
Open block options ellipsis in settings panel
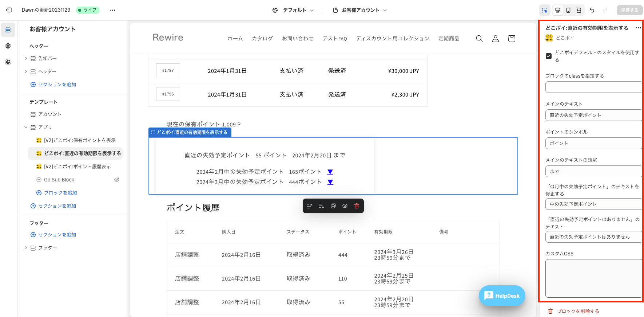point(638,28)
